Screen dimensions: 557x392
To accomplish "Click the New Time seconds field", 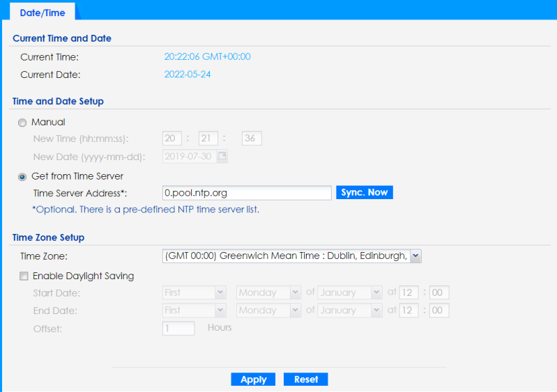I will coord(251,139).
